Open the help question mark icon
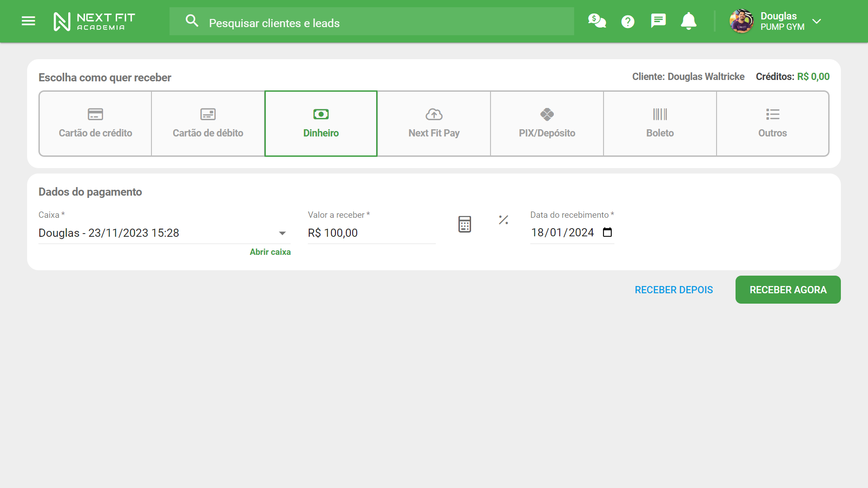Image resolution: width=868 pixels, height=488 pixels. (627, 21)
